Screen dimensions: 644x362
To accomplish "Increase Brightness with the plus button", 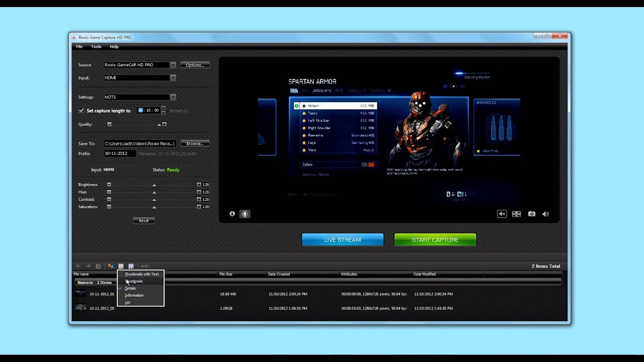I will coord(199,185).
